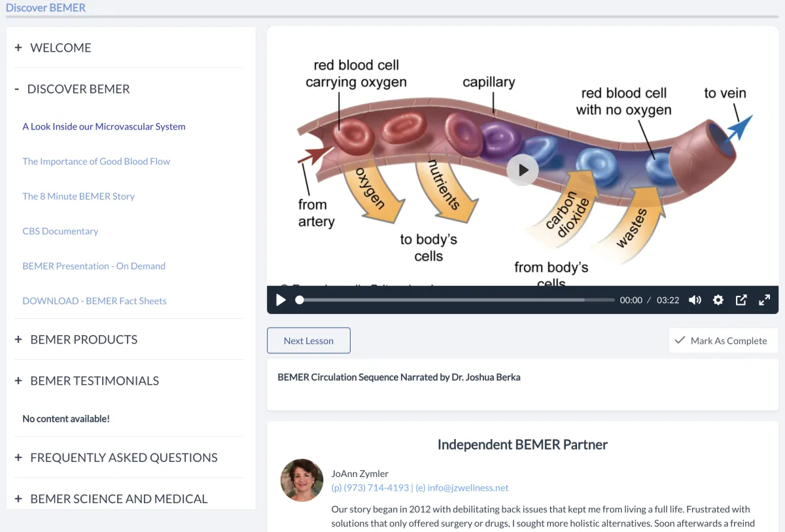
Task: Click the 03:22 video duration
Action: [668, 300]
